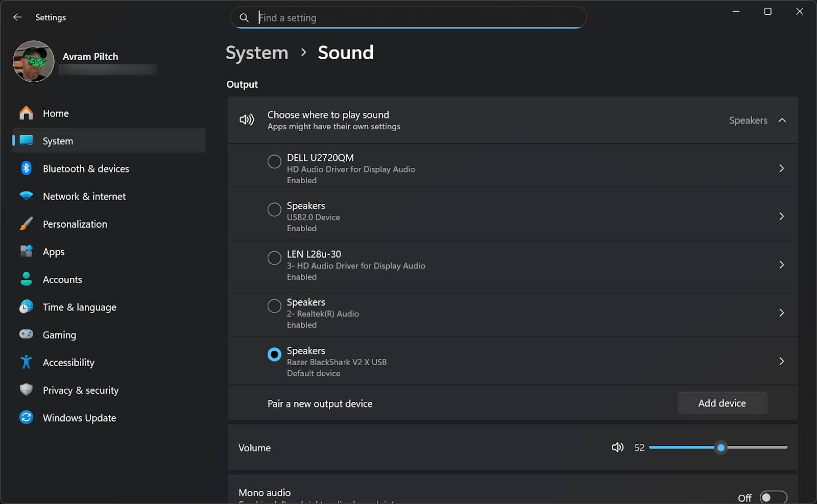Click the back arrow in Settings
This screenshot has width=817, height=504.
17,17
